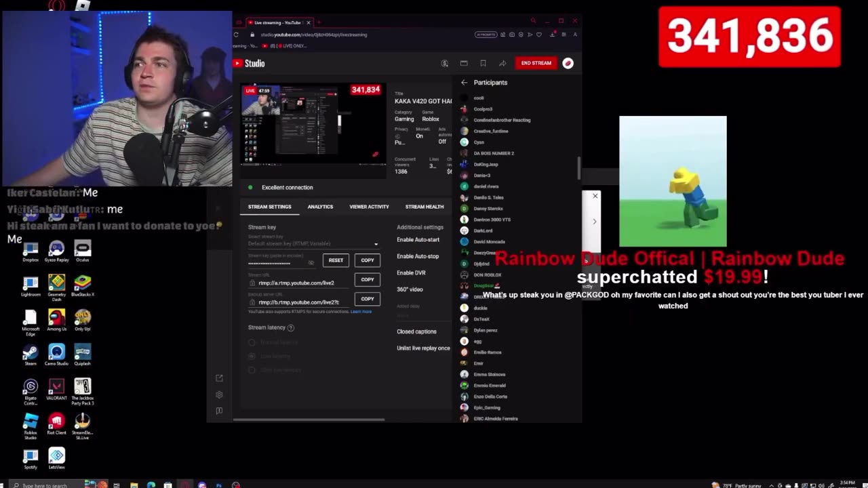
Task: Click the send feedback icon in Studio sidebar
Action: (x=219, y=411)
